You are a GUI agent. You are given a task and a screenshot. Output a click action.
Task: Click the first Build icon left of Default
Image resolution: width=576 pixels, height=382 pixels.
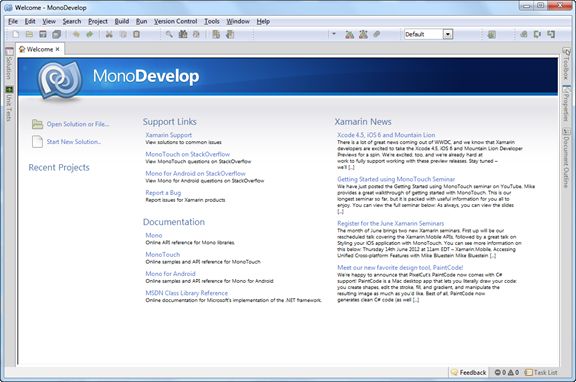coord(349,35)
